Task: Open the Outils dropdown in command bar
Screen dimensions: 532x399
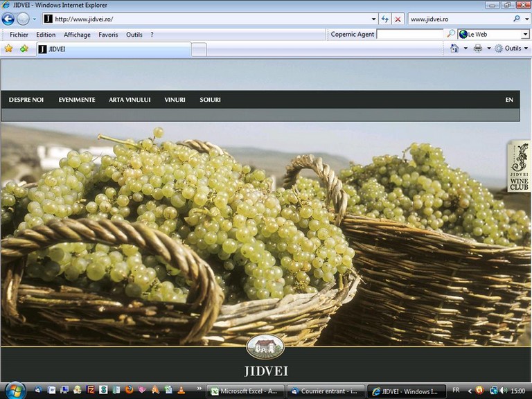Action: (x=511, y=48)
